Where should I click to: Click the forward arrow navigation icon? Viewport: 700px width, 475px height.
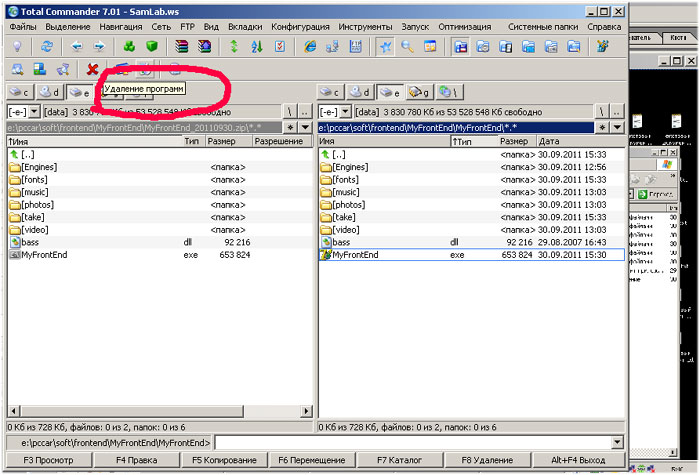point(99,46)
